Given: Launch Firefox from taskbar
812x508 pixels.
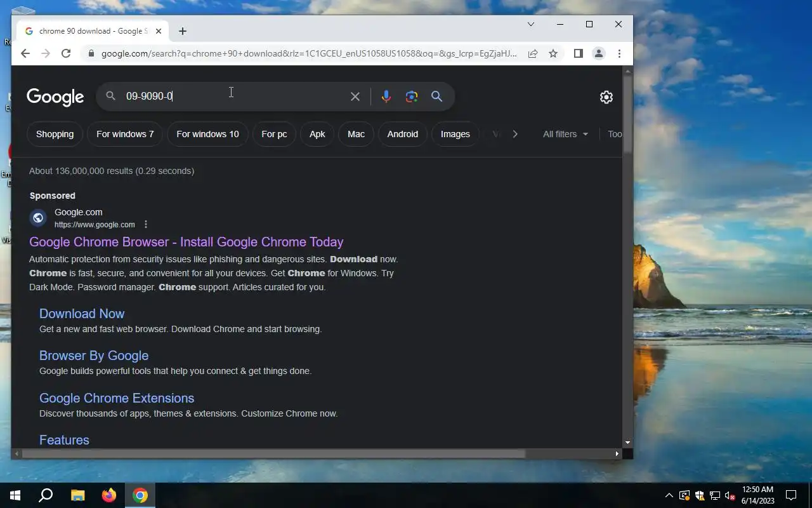Looking at the screenshot, I should pyautogui.click(x=109, y=495).
